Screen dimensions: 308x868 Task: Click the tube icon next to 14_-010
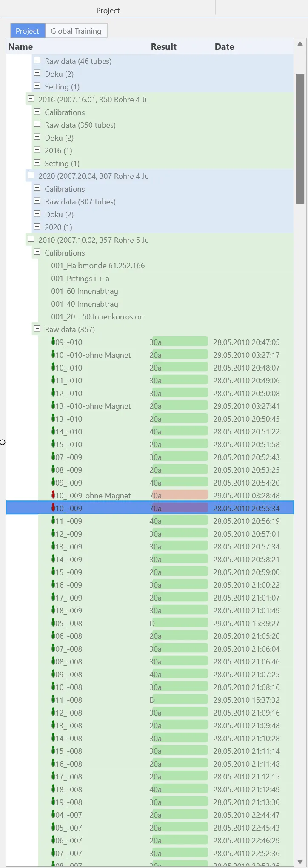(x=53, y=431)
